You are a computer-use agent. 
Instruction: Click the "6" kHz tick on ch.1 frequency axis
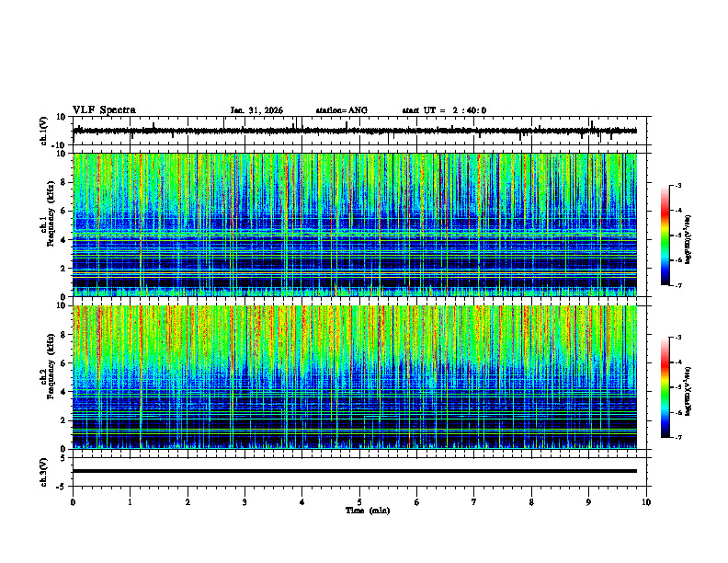pos(64,211)
